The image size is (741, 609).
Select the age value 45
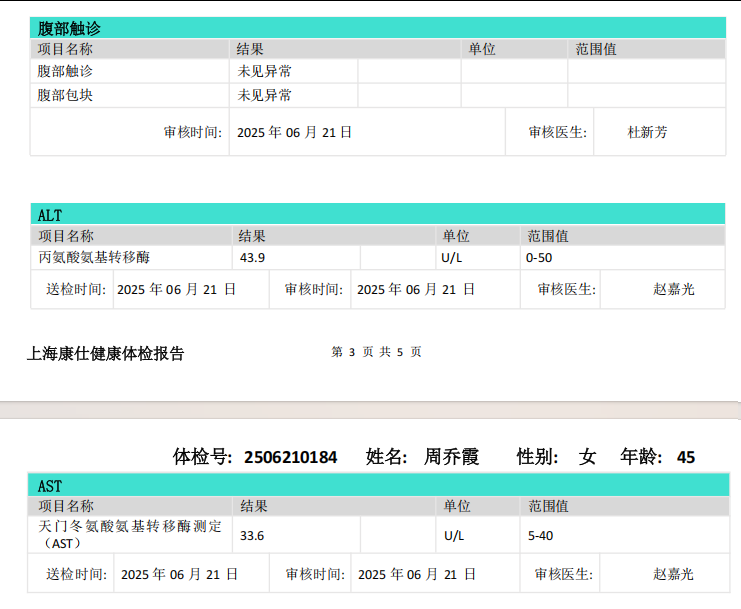[686, 457]
